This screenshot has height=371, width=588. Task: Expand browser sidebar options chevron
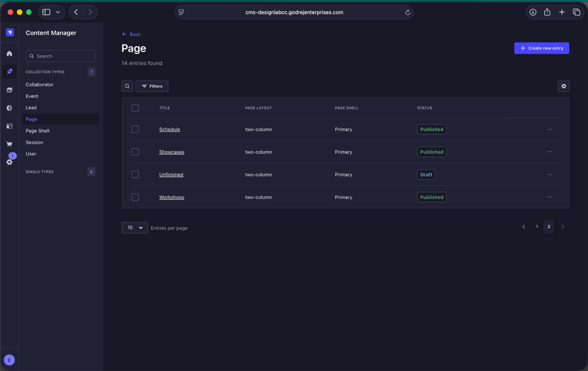[x=58, y=12]
